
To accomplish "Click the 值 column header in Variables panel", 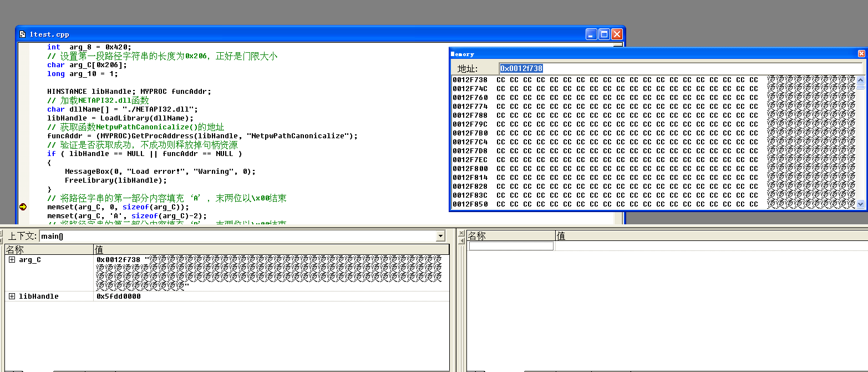I will click(x=272, y=250).
